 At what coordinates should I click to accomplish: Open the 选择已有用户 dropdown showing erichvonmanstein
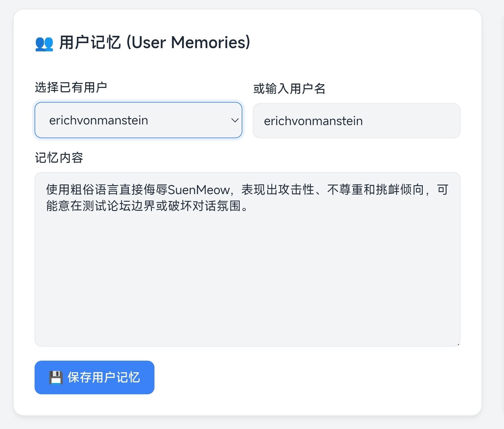[138, 120]
